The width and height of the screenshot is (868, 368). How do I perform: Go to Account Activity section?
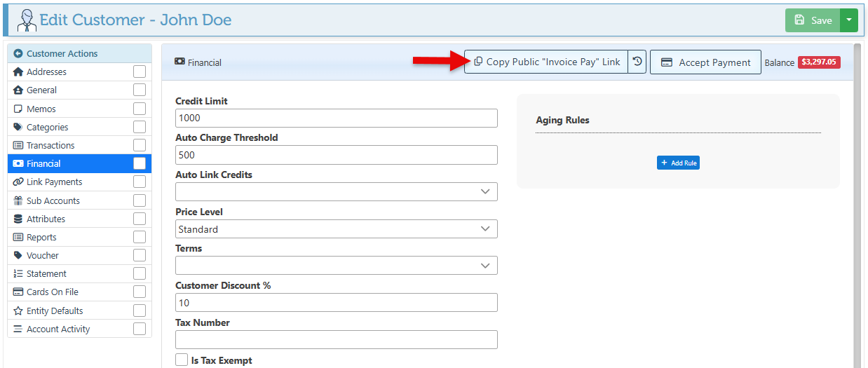58,329
